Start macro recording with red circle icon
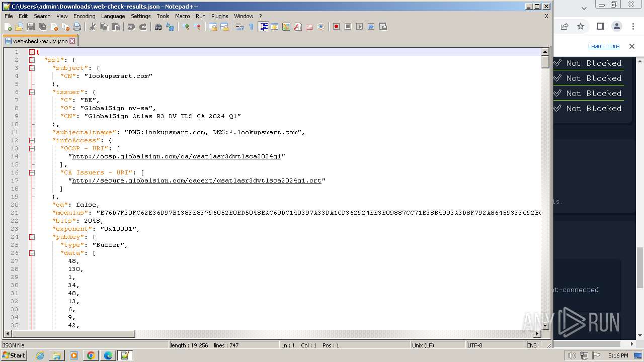 (x=337, y=27)
